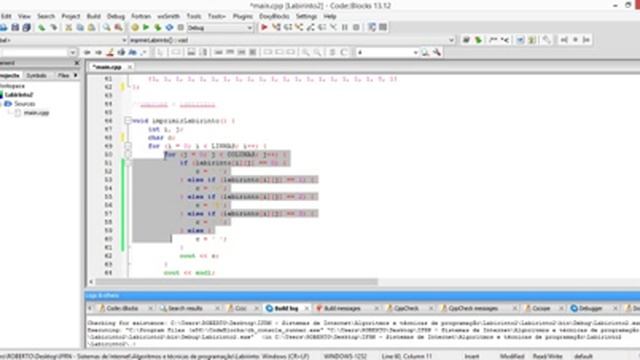Click the Build and run icon
This screenshot has width=640, height=360.
[x=158, y=27]
